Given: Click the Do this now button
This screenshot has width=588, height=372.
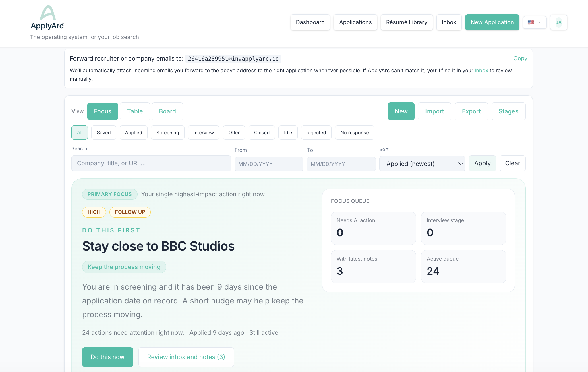Looking at the screenshot, I should pyautogui.click(x=108, y=357).
